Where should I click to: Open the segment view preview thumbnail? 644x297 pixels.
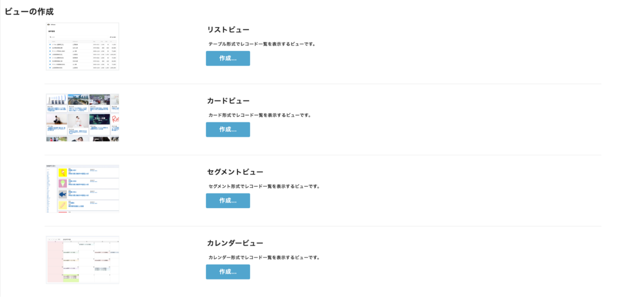82,188
